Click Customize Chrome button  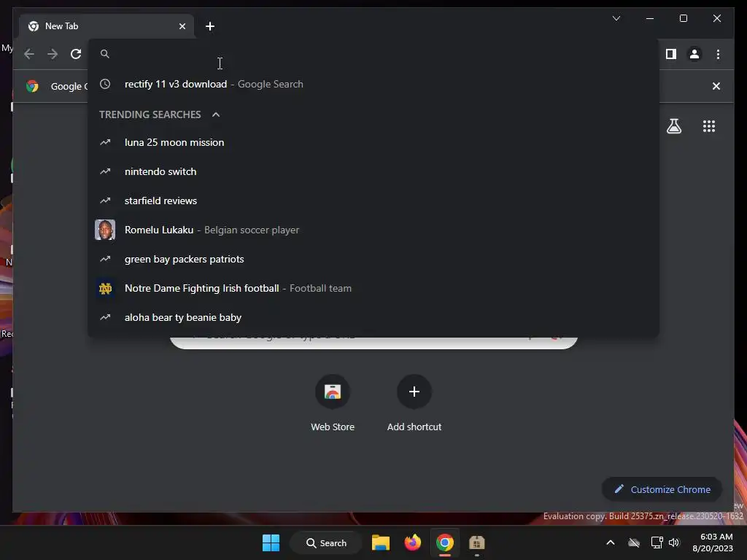tap(662, 489)
